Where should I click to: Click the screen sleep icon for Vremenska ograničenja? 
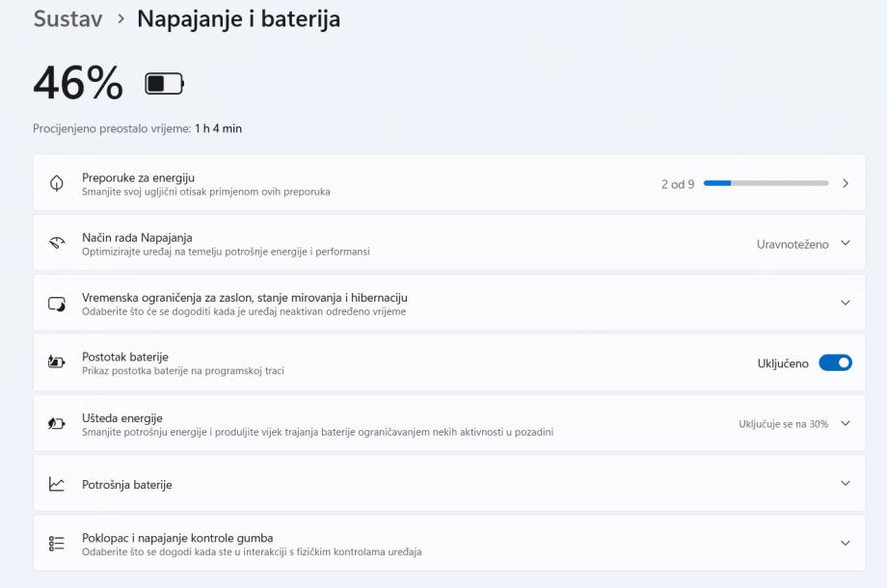[57, 304]
